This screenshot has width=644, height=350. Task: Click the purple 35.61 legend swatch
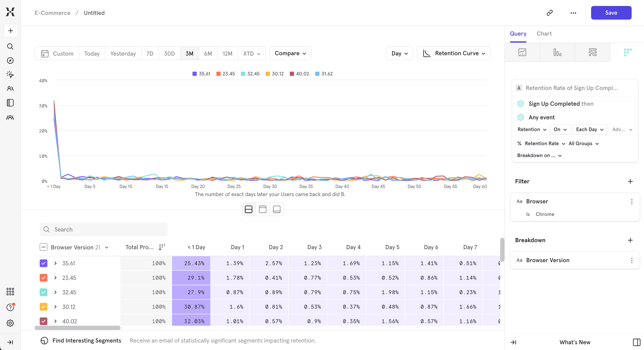(195, 74)
